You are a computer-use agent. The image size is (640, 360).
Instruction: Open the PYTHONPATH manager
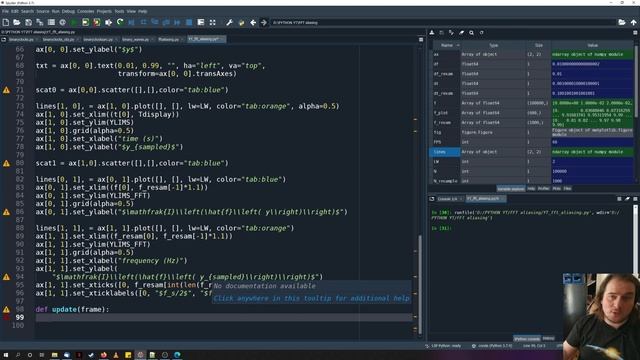tap(241, 22)
